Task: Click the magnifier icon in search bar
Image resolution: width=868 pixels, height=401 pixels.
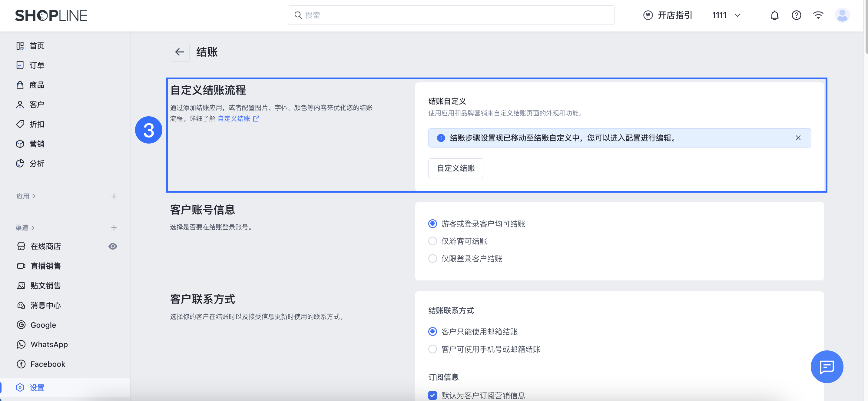Action: pos(298,15)
